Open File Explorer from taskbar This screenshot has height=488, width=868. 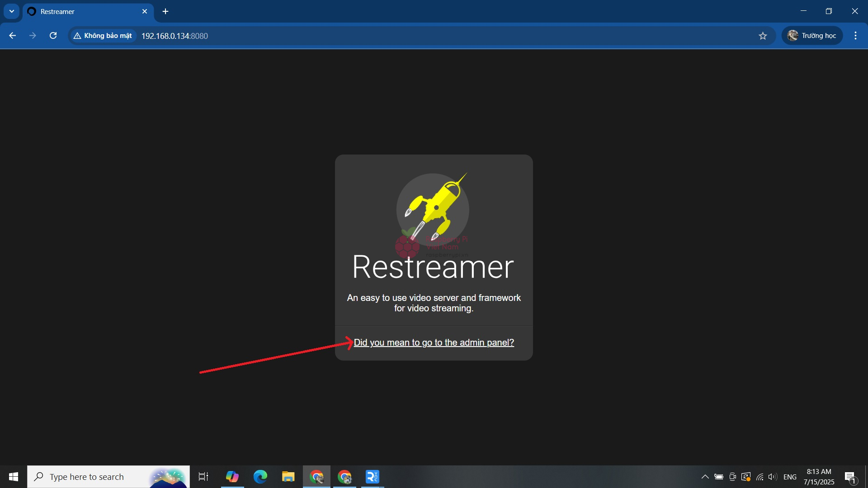[288, 477]
